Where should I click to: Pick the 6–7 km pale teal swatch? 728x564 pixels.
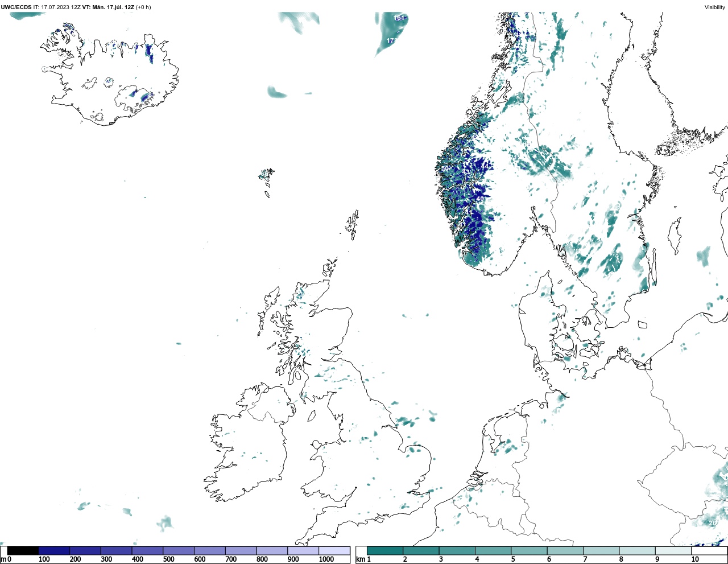565,550
